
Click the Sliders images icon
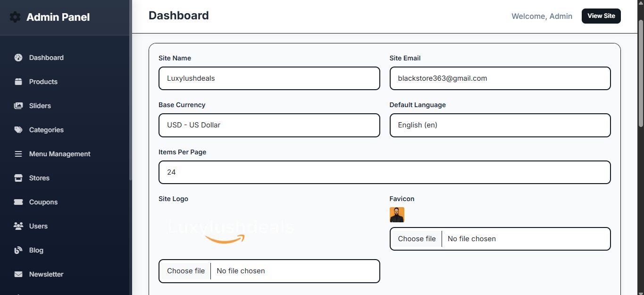pos(18,106)
